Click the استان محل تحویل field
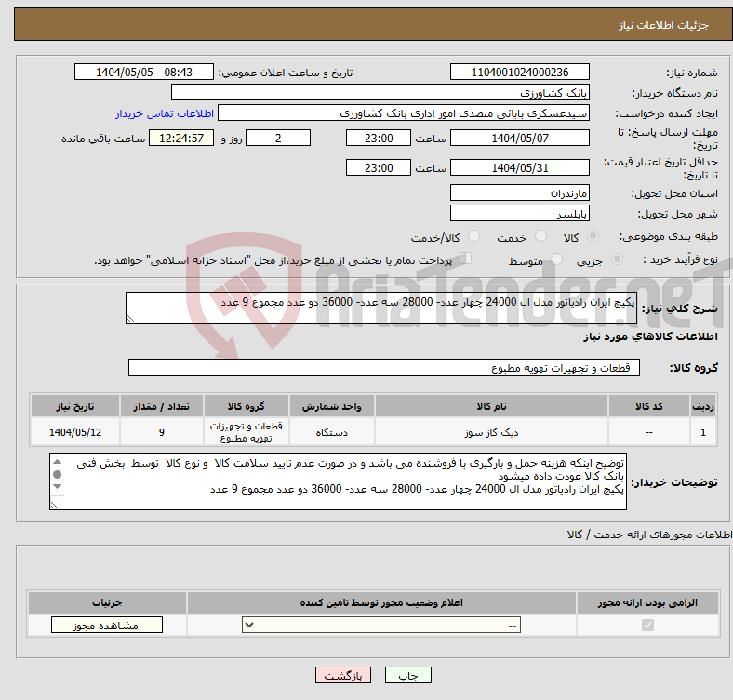The width and height of the screenshot is (733, 700). click(519, 192)
